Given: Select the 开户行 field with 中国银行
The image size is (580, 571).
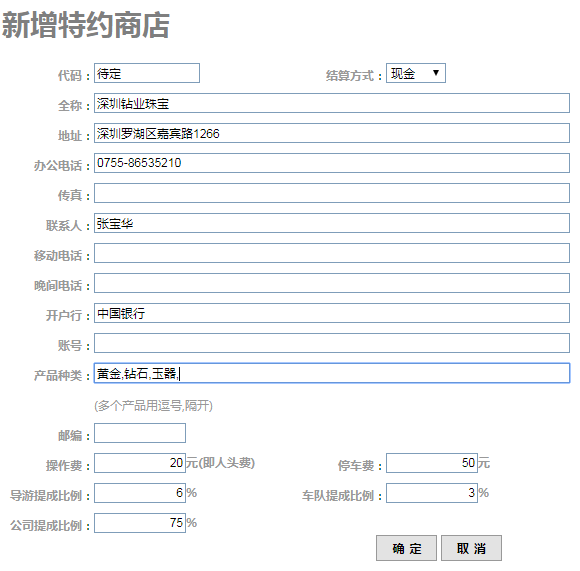Looking at the screenshot, I should pyautogui.click(x=332, y=313).
